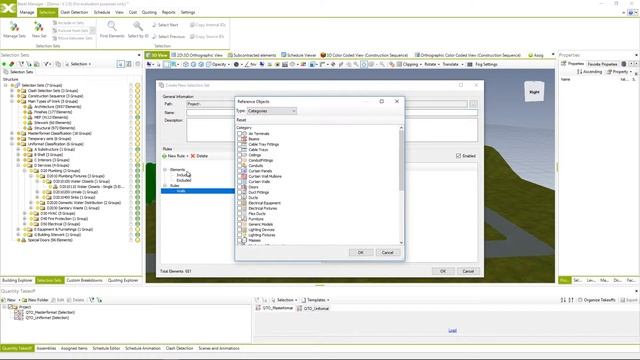Click the Architecture selection set icon
Viewport: 640px width, 360px height.
coord(30,107)
